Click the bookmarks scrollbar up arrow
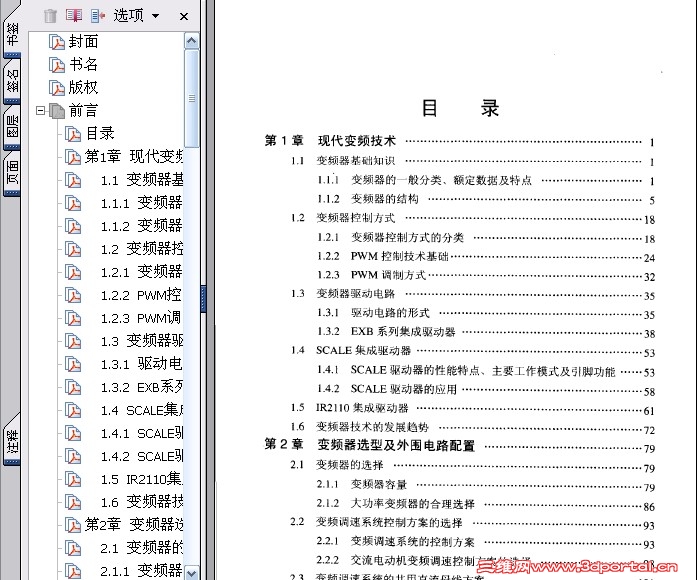This screenshot has width=697, height=580. pos(192,41)
